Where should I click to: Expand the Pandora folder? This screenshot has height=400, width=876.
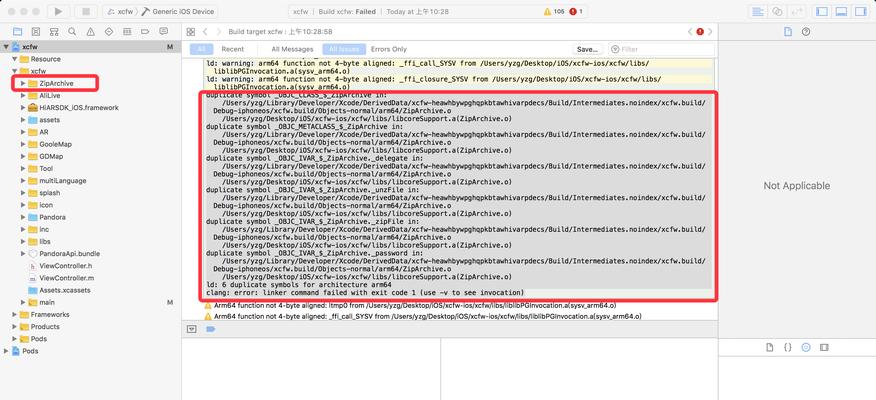pyautogui.click(x=23, y=217)
